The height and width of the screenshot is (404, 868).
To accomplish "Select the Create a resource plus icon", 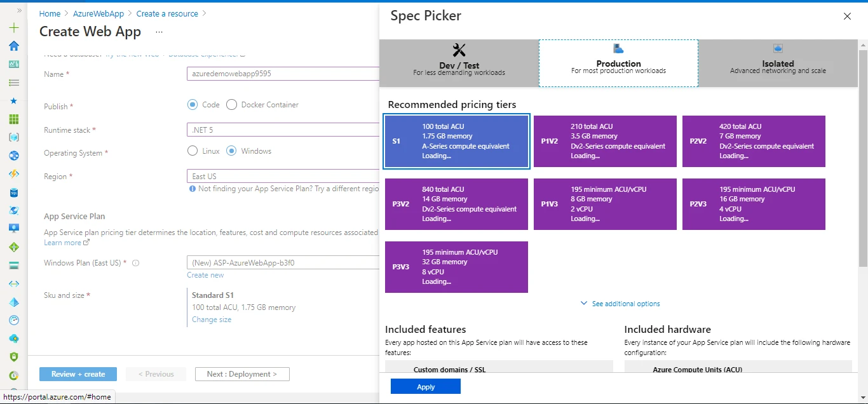I will tap(13, 28).
